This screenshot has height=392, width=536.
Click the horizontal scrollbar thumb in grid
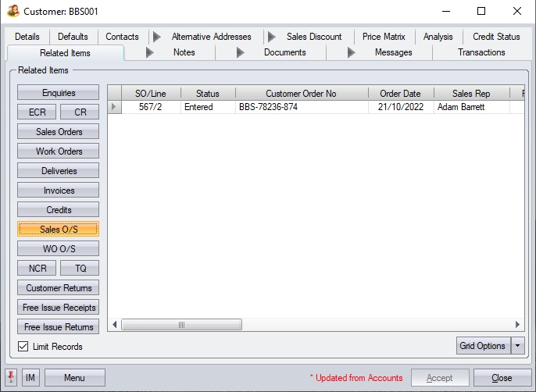coord(180,325)
